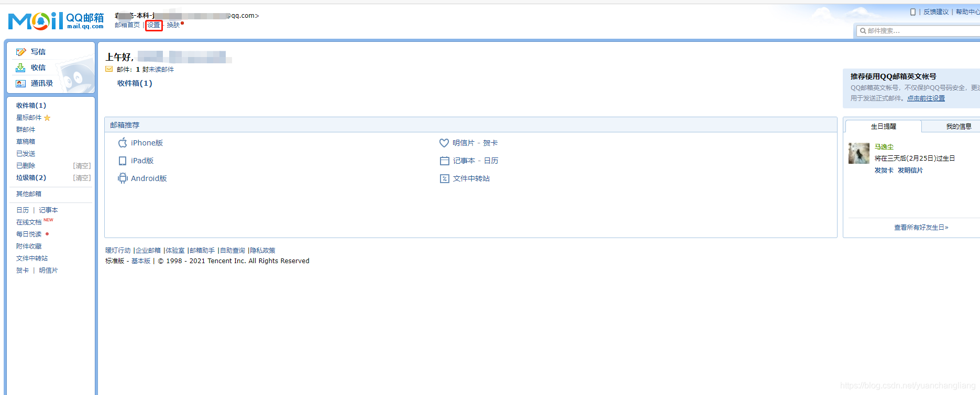Click 隐私政策 footer link
980x395 pixels.
coord(263,251)
